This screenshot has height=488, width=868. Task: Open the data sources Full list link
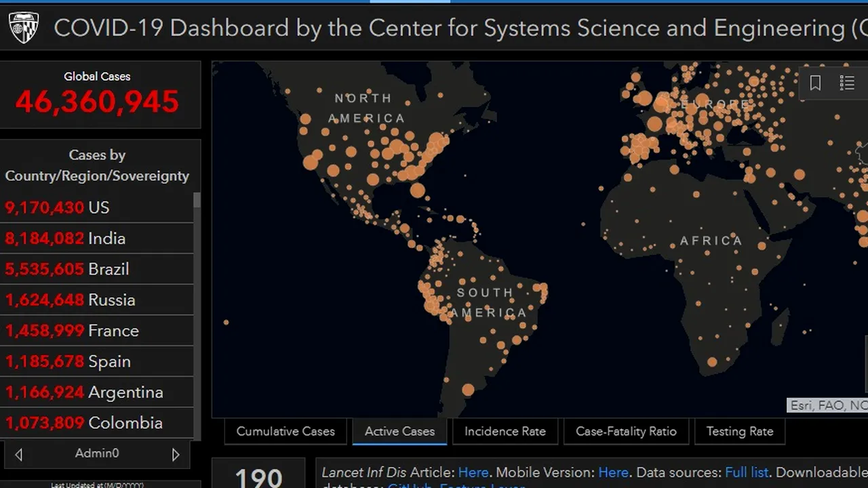(747, 472)
